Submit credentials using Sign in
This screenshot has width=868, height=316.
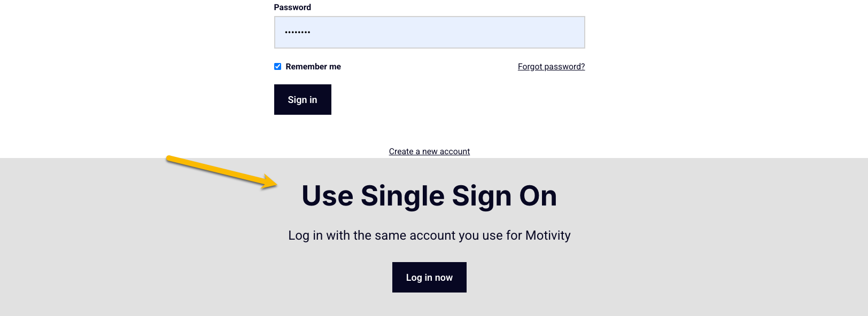point(303,100)
